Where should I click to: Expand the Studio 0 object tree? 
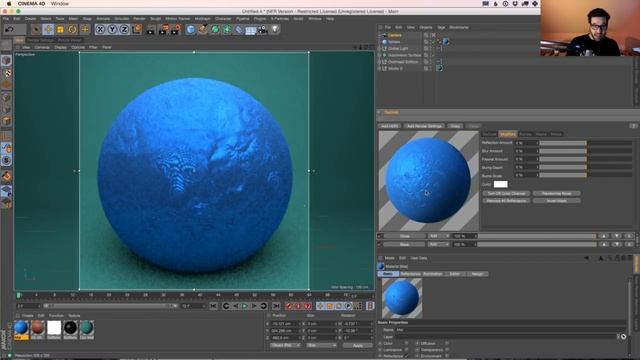(379, 69)
